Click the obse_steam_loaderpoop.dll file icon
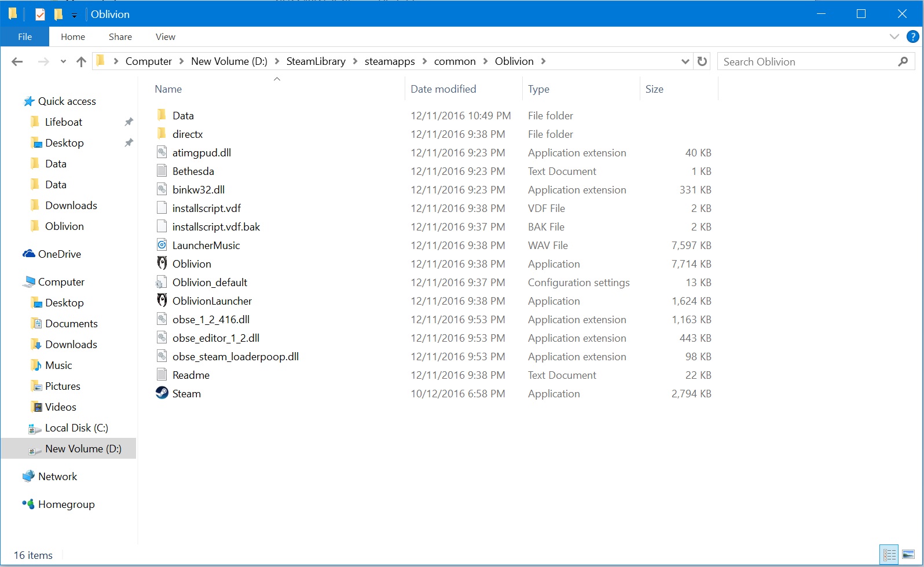This screenshot has width=924, height=567. (x=162, y=356)
